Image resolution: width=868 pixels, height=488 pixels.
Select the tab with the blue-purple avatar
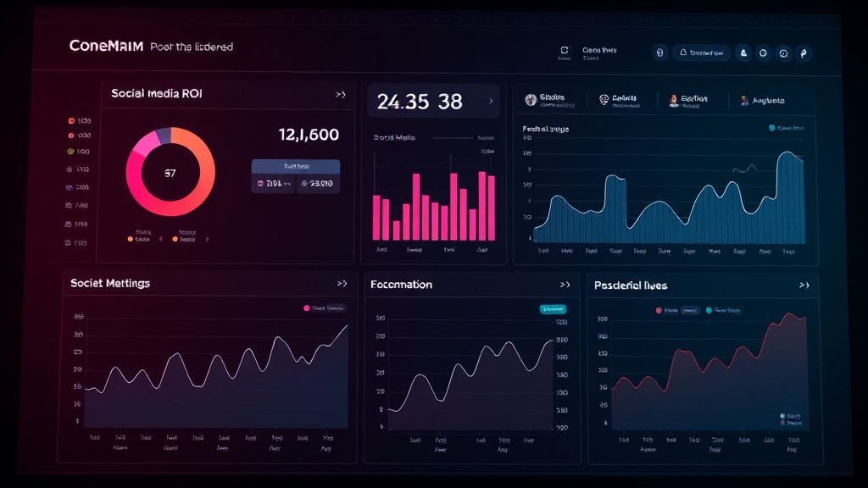[x=762, y=101]
